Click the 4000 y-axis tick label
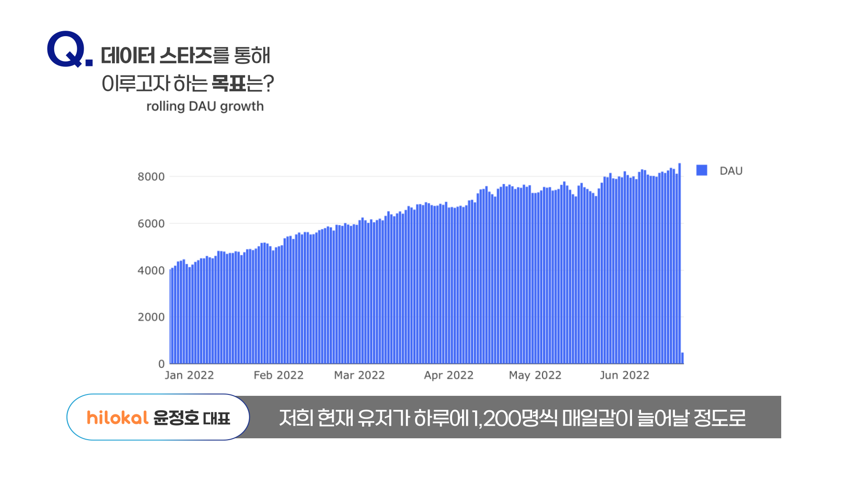The image size is (868, 488). click(x=151, y=271)
